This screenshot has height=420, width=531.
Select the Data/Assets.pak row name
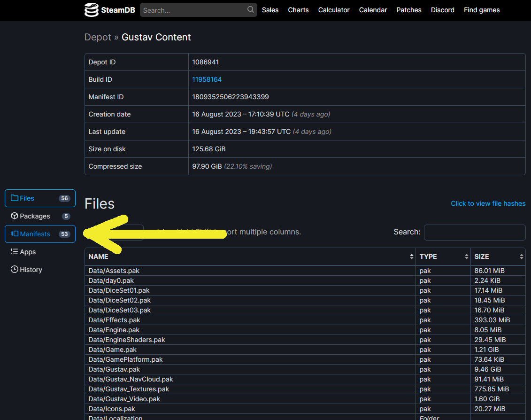(x=114, y=271)
